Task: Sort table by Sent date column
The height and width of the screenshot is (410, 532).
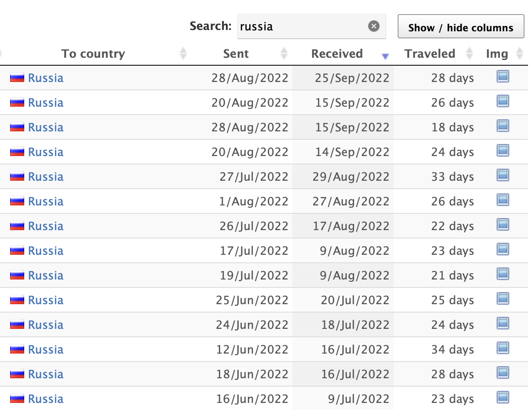Action: (236, 54)
